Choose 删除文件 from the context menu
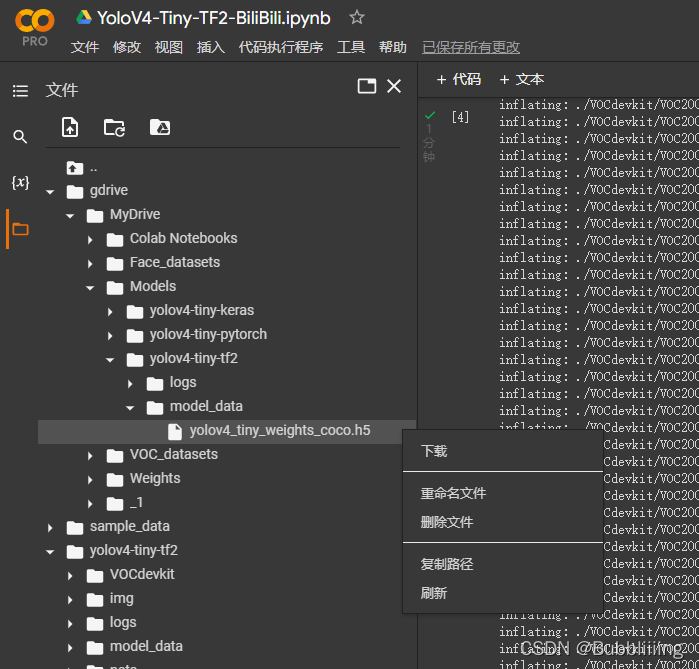 click(x=503, y=522)
